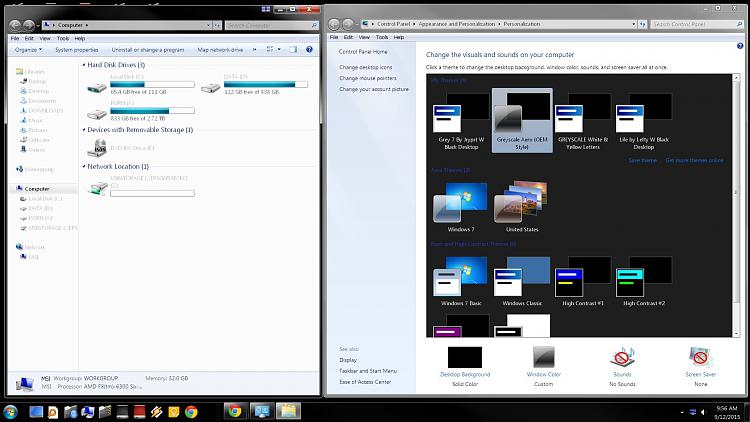Click Change mouse pointers link

pos(367,78)
